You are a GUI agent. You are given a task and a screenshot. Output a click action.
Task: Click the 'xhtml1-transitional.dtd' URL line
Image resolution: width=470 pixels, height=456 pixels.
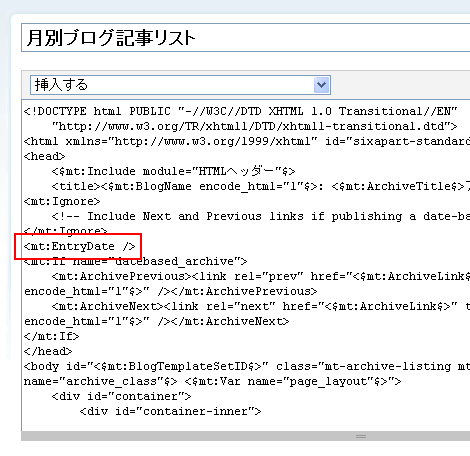(254, 126)
